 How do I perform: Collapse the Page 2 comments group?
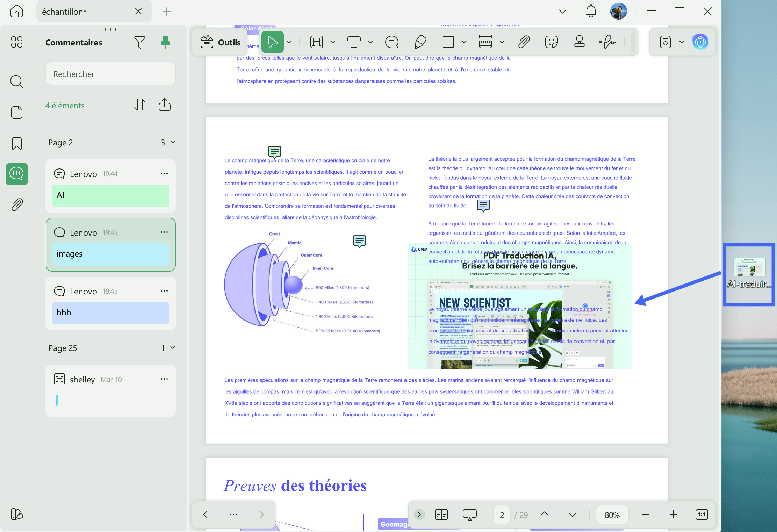click(x=172, y=142)
